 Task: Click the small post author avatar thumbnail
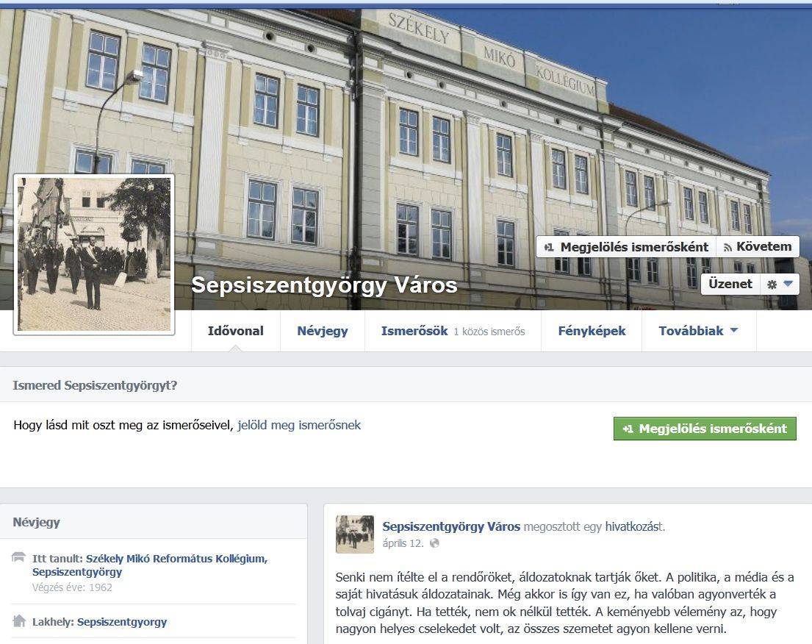point(355,534)
